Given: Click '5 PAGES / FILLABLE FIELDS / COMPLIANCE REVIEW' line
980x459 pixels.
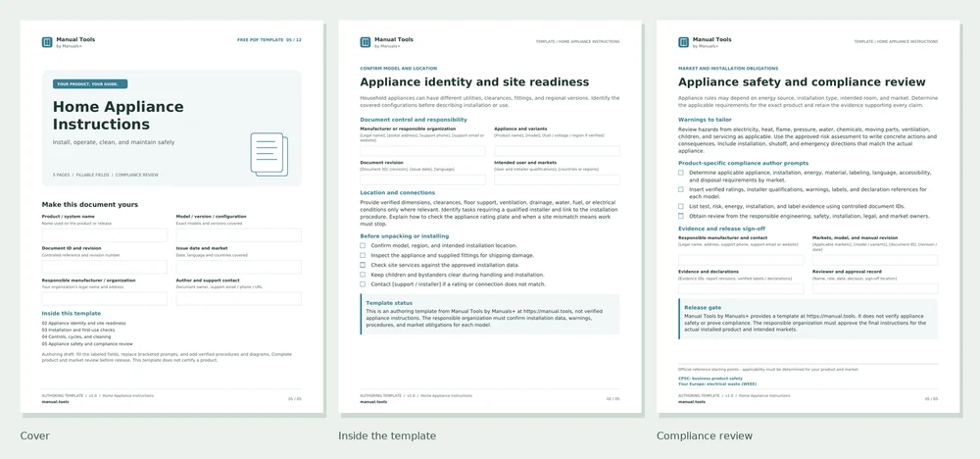Looking at the screenshot, I should 106,176.
